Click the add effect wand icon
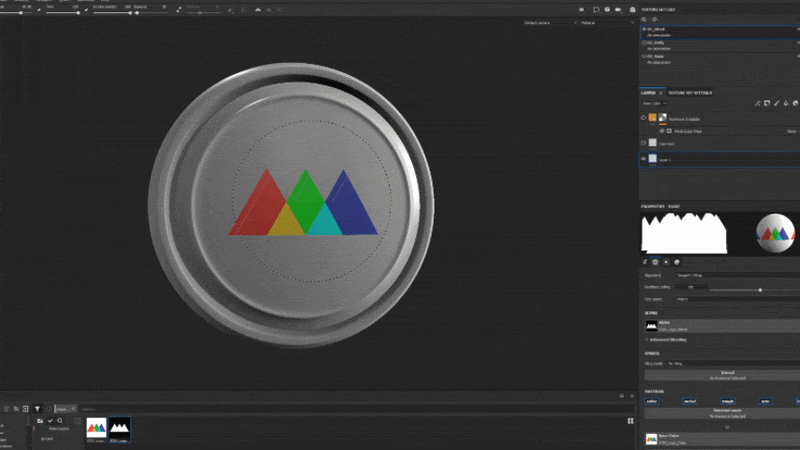The width and height of the screenshot is (800, 450). point(757,103)
